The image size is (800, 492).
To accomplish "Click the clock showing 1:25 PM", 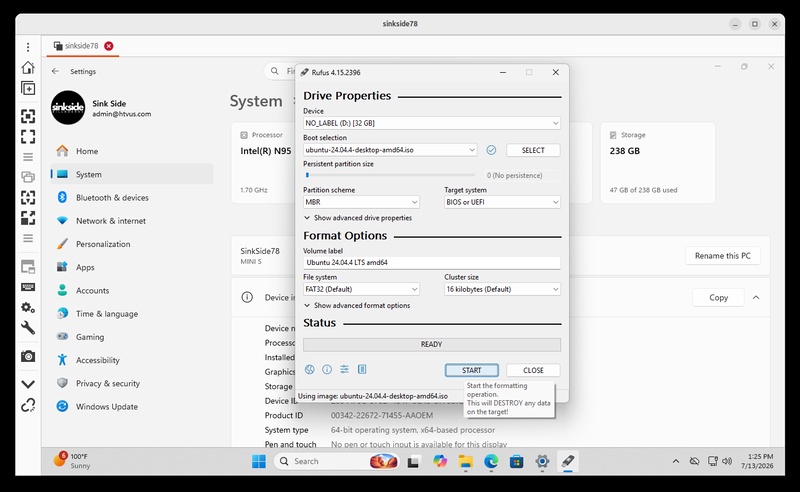I will (x=760, y=461).
